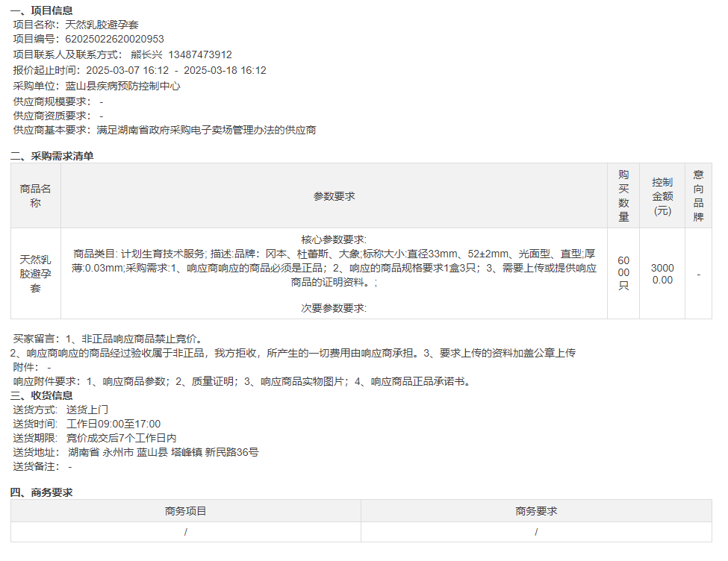728x561 pixels.
Task: Click the 参数要求 column header
Action: tap(334, 196)
